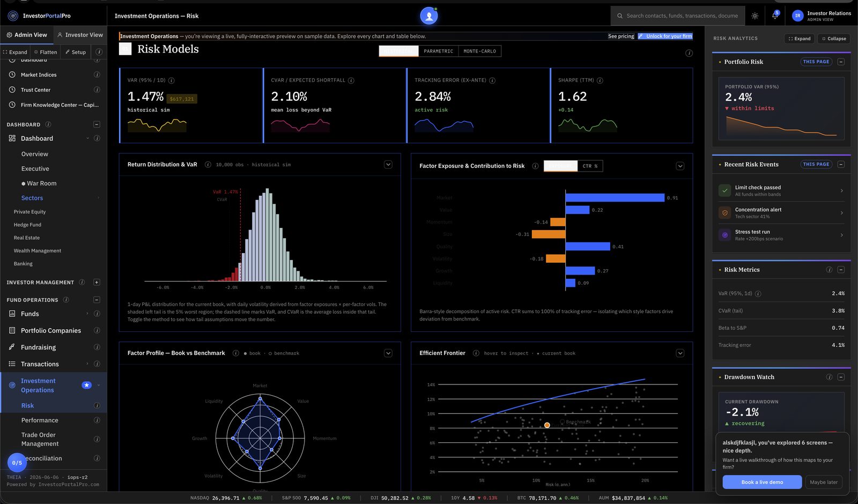Click the Transactions list icon

coord(12,364)
